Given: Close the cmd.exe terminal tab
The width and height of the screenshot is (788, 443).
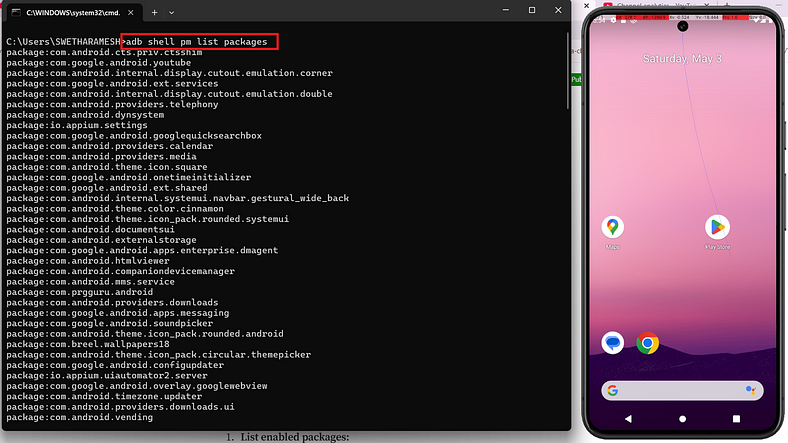Looking at the screenshot, I should point(131,13).
